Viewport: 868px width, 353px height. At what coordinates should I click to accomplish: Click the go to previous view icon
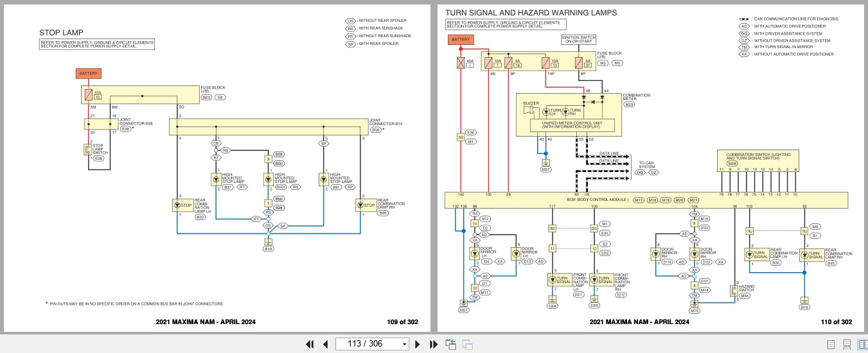(x=451, y=345)
